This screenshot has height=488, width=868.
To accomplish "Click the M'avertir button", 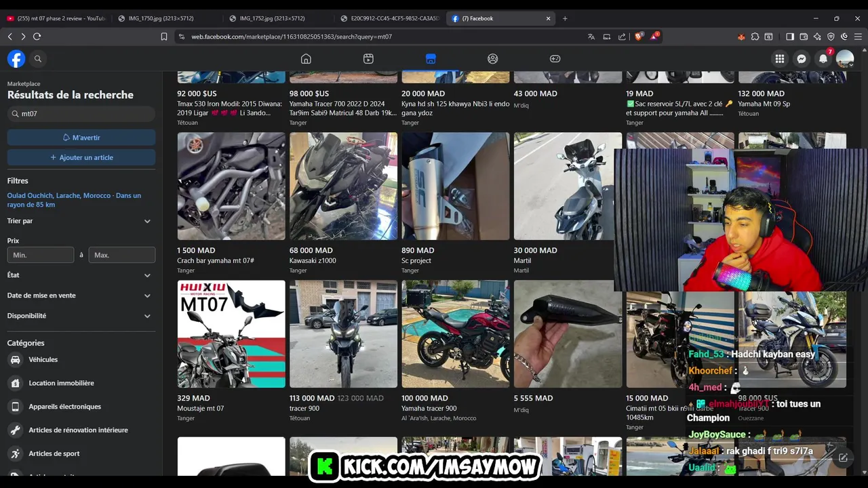I will (x=81, y=138).
